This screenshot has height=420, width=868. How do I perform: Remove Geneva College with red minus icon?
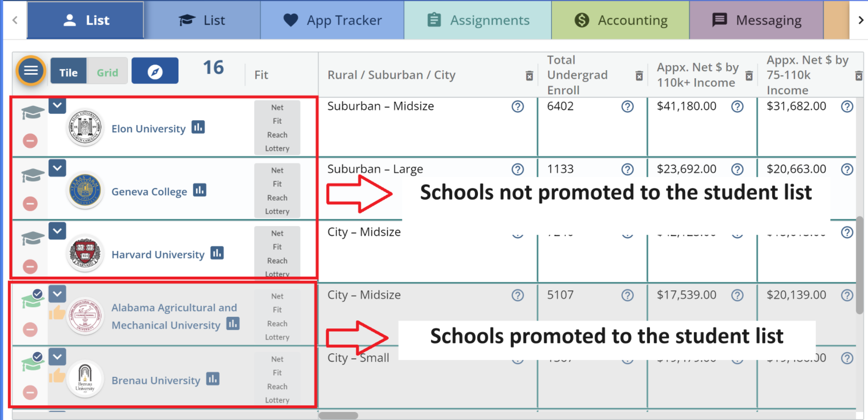(30, 203)
